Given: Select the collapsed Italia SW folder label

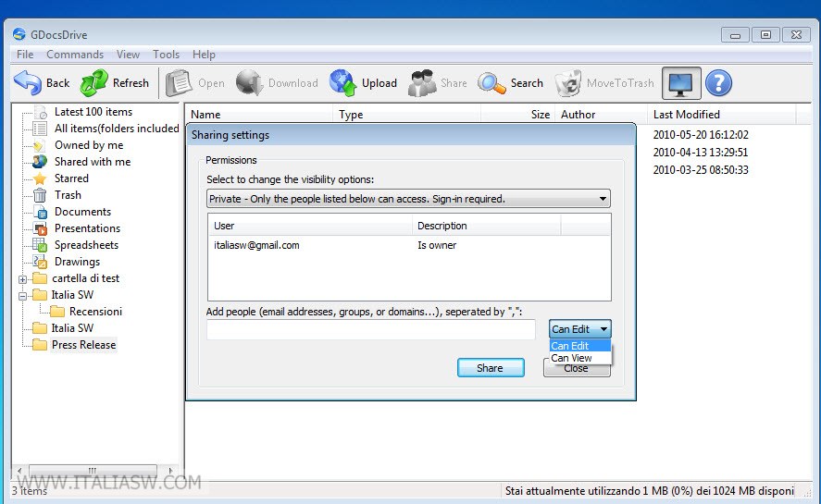Looking at the screenshot, I should coord(72,328).
